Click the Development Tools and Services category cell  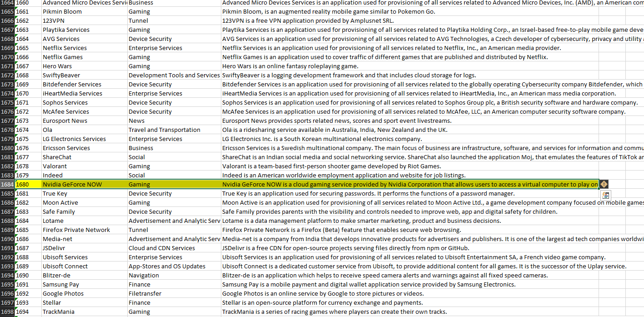174,75
